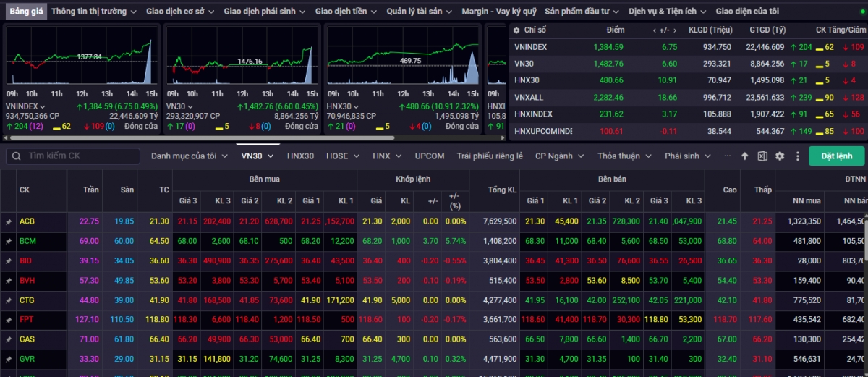Open Trái phiếu riêng lẻ tab

(x=490, y=156)
